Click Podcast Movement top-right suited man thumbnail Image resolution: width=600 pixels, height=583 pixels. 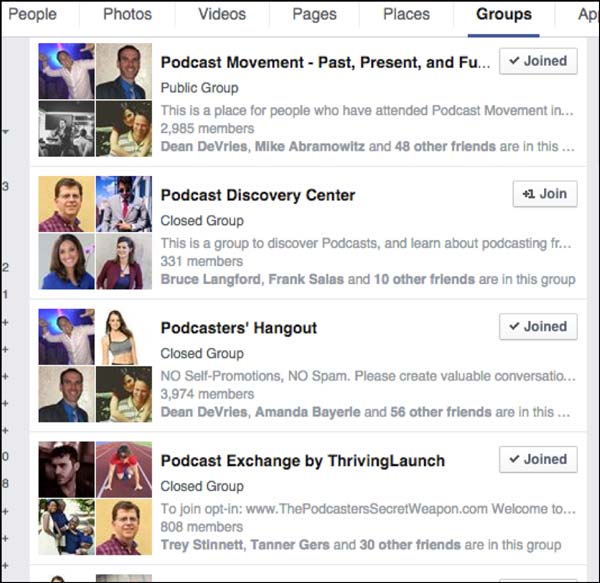coord(124,71)
